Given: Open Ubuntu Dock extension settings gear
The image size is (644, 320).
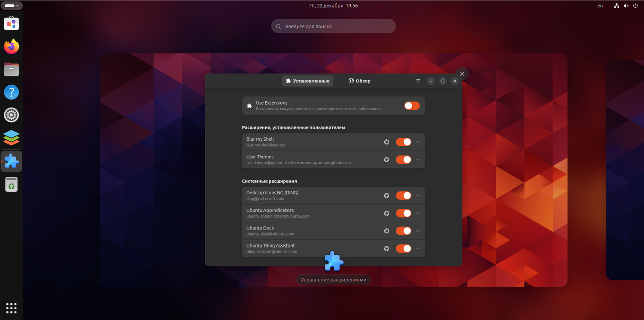Looking at the screenshot, I should point(386,231).
